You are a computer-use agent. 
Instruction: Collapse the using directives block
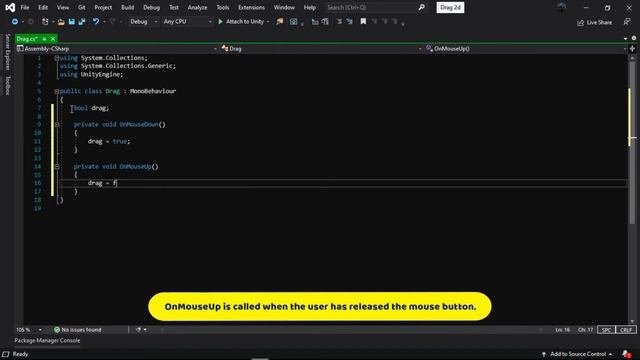pyautogui.click(x=57, y=58)
